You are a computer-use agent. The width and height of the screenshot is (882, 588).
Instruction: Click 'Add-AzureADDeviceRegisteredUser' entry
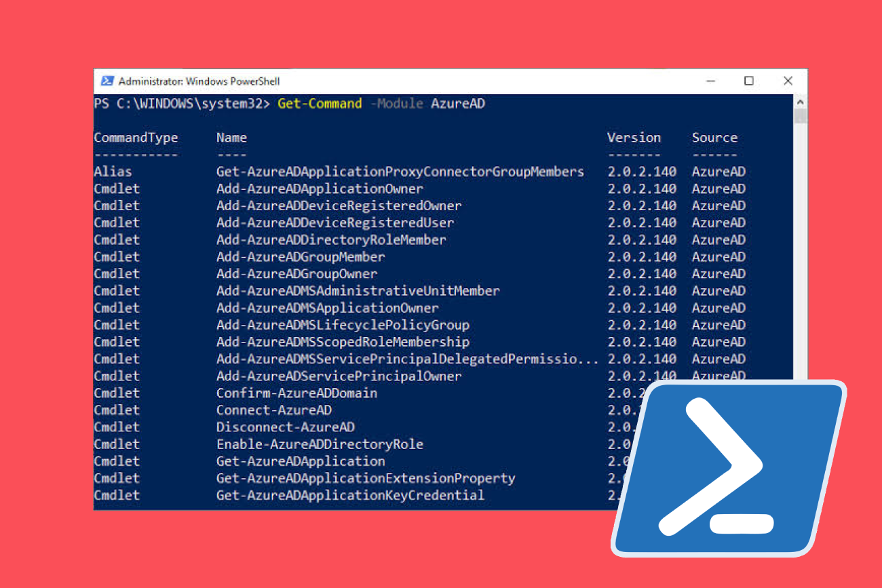[x=335, y=222]
